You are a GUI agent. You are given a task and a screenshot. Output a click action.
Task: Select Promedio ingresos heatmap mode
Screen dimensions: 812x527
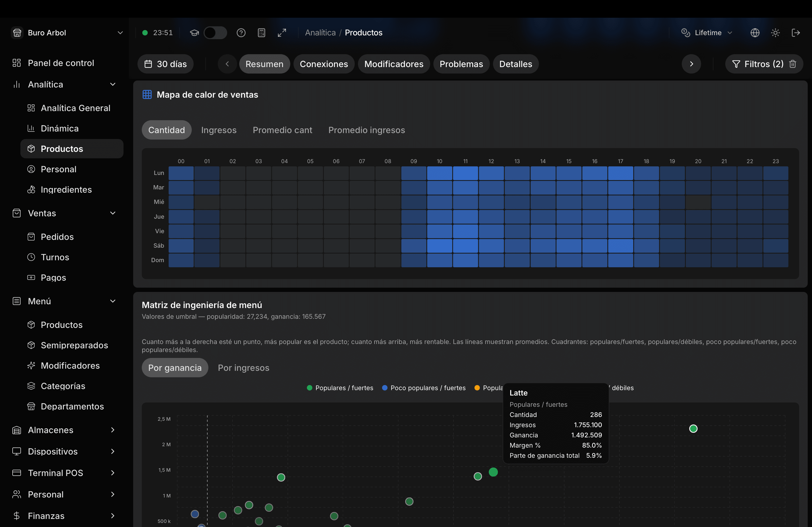[367, 130]
